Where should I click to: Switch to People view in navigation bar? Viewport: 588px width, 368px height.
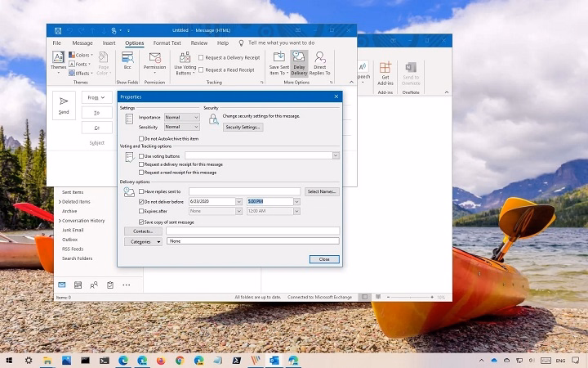point(94,285)
